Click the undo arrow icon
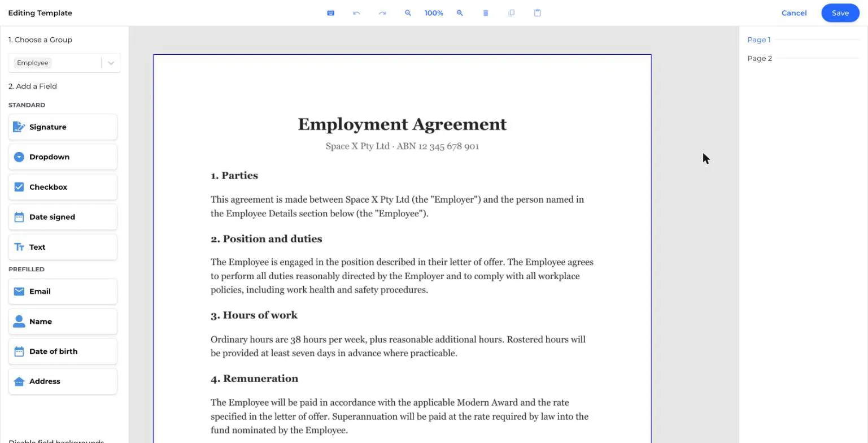The height and width of the screenshot is (443, 868). click(356, 13)
